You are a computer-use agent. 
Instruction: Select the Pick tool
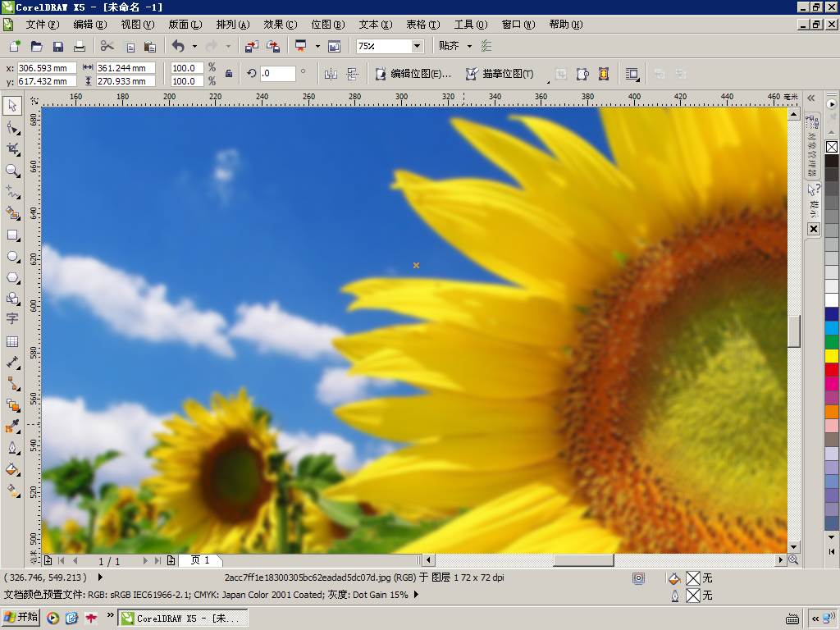(x=12, y=106)
